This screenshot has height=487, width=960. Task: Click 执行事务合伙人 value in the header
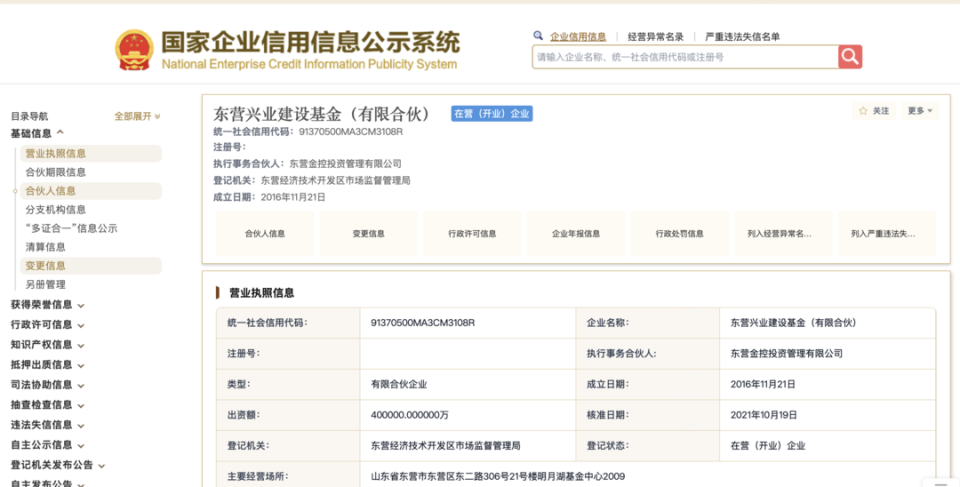(x=345, y=164)
